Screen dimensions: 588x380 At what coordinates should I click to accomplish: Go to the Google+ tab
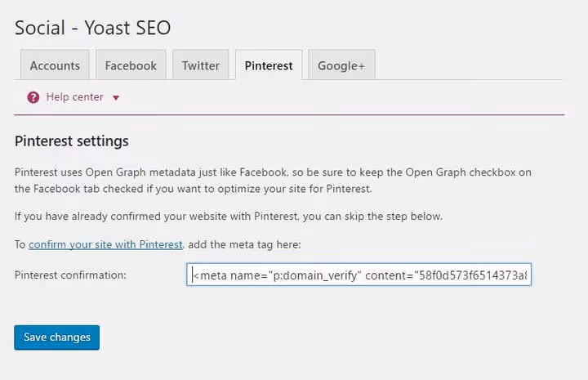[x=341, y=65]
